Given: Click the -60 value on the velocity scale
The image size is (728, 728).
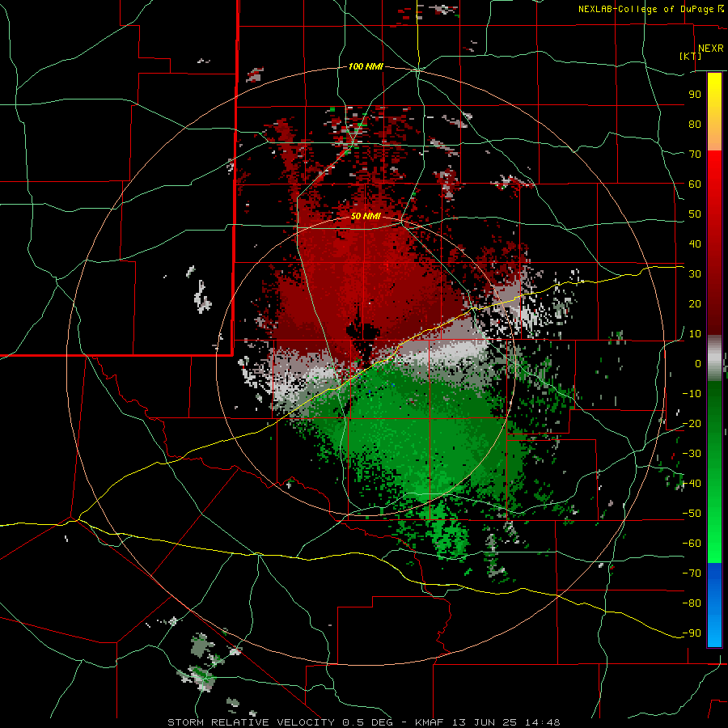Looking at the screenshot, I should pos(692,544).
